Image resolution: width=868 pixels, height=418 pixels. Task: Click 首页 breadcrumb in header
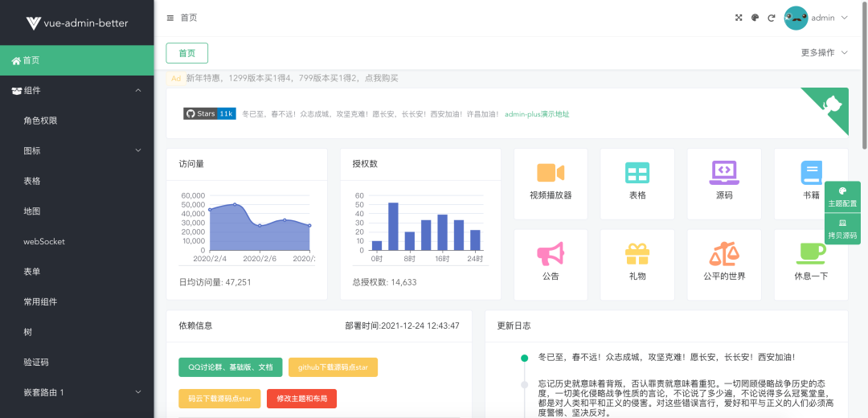click(189, 18)
